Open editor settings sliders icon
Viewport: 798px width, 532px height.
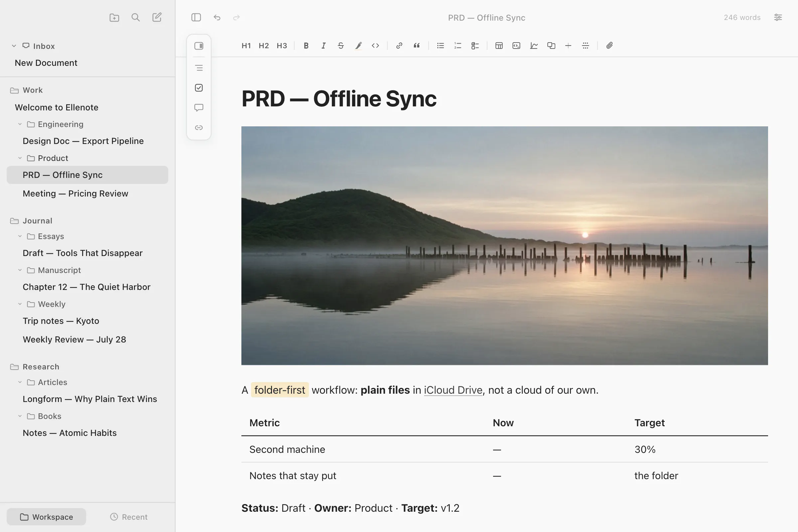click(778, 17)
